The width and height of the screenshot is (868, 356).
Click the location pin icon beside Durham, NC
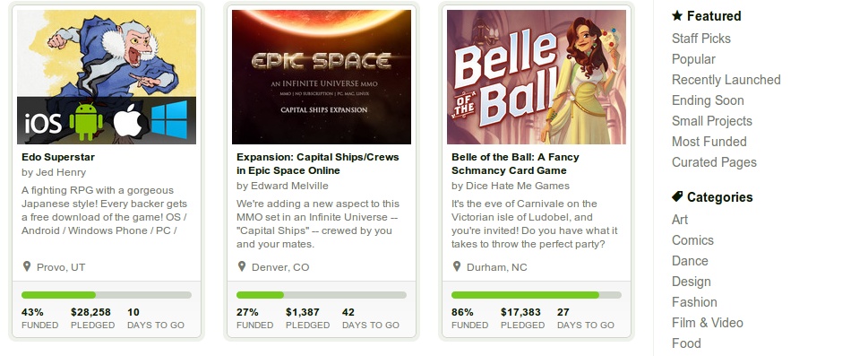click(x=456, y=266)
